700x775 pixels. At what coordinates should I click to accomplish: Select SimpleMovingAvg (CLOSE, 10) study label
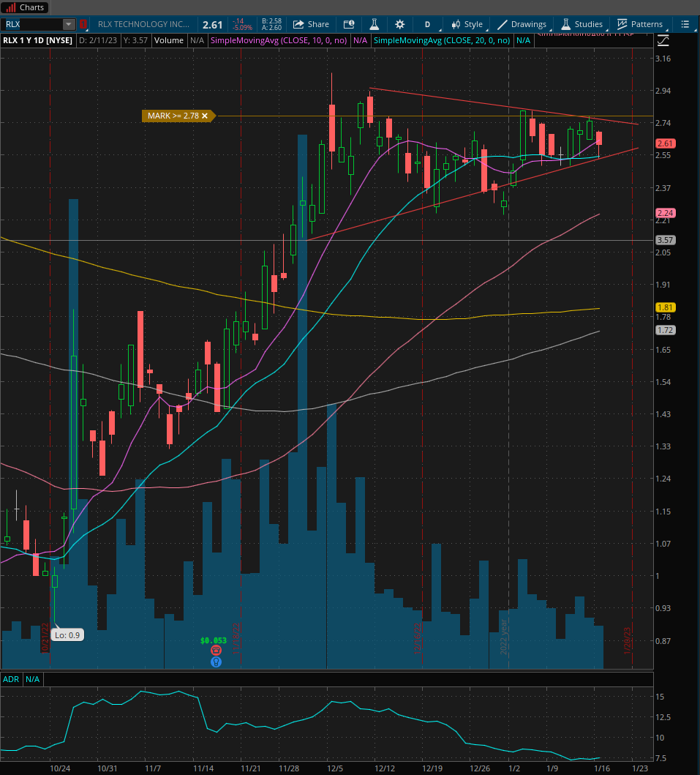pyautogui.click(x=279, y=40)
